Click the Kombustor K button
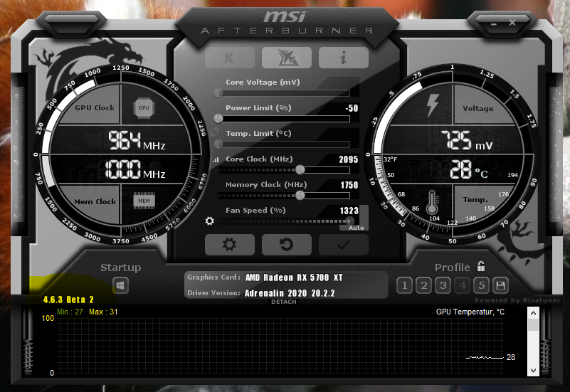The width and height of the screenshot is (570, 392). coord(229,58)
